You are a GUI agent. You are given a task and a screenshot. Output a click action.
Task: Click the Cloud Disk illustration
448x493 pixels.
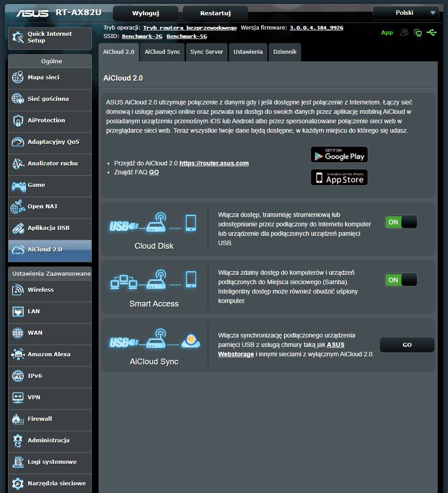(x=153, y=223)
